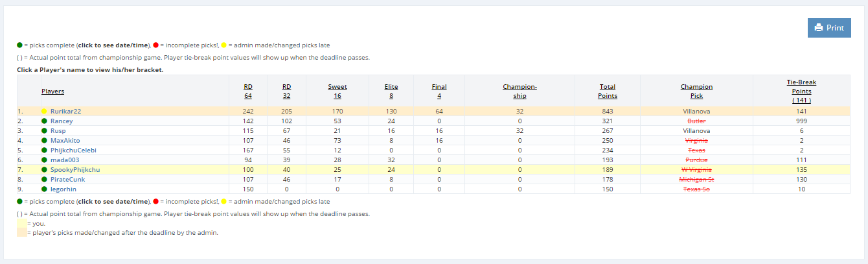Sort by the RD 64 column header
Image resolution: width=868 pixels, height=264 pixels.
248,91
